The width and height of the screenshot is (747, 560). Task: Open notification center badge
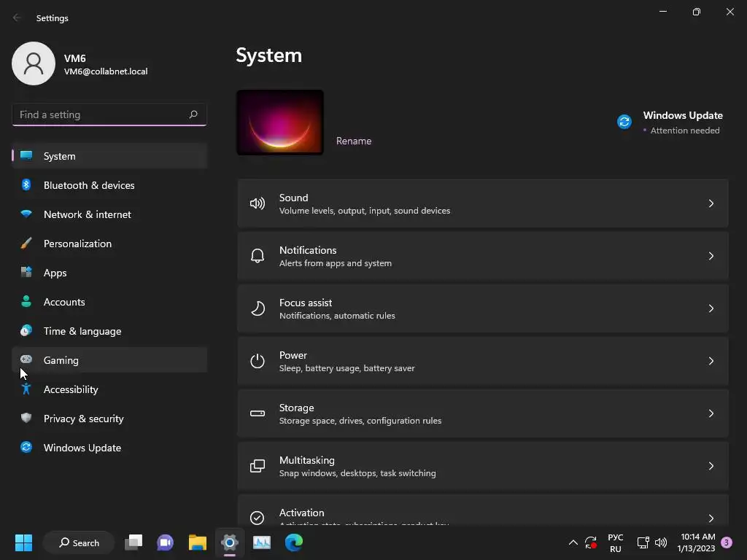click(x=727, y=542)
